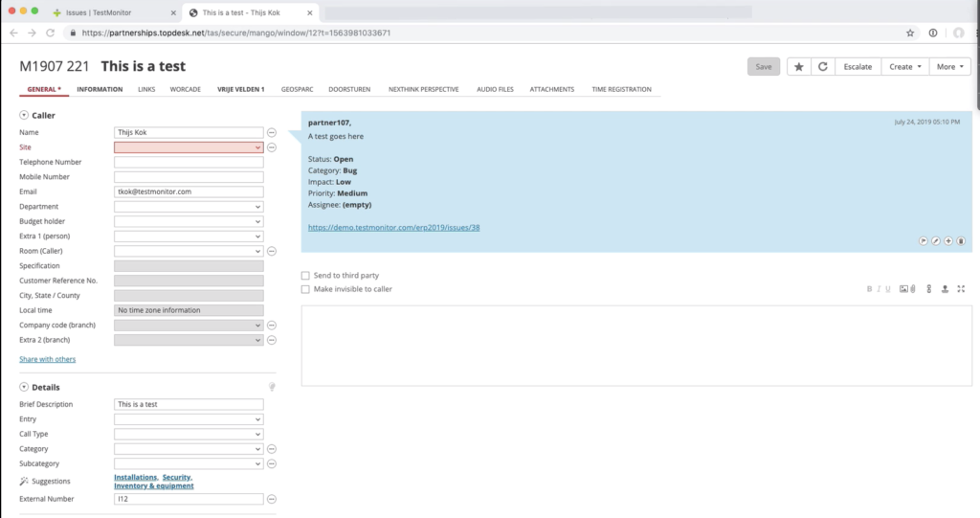Open the Extra 1 (person) dropdown
The height and width of the screenshot is (518, 980).
click(189, 236)
